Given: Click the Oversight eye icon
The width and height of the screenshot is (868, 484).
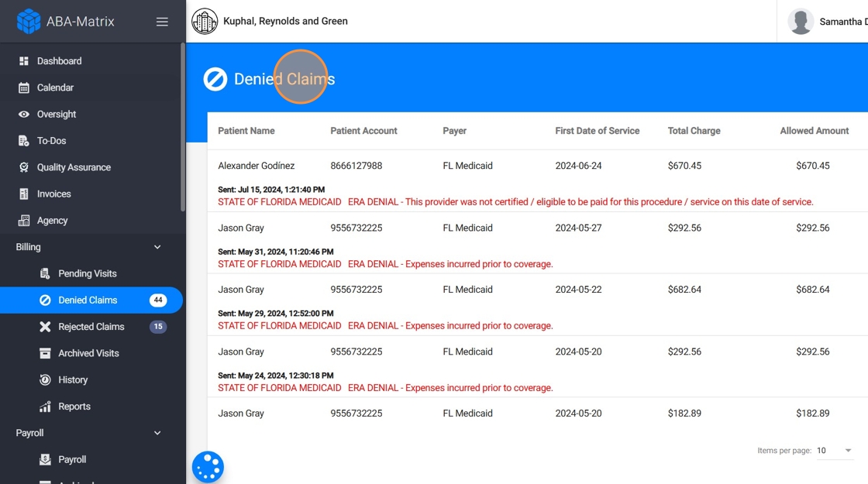Looking at the screenshot, I should [24, 114].
